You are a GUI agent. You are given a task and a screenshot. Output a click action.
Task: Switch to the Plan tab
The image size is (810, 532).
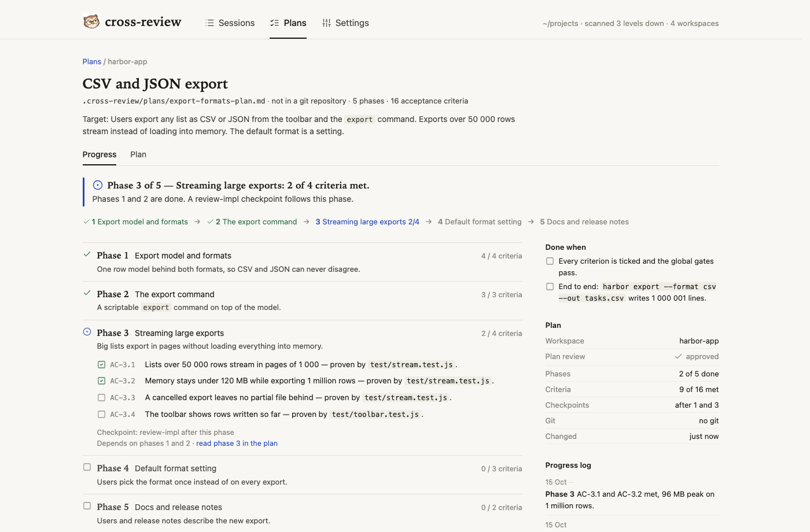138,154
